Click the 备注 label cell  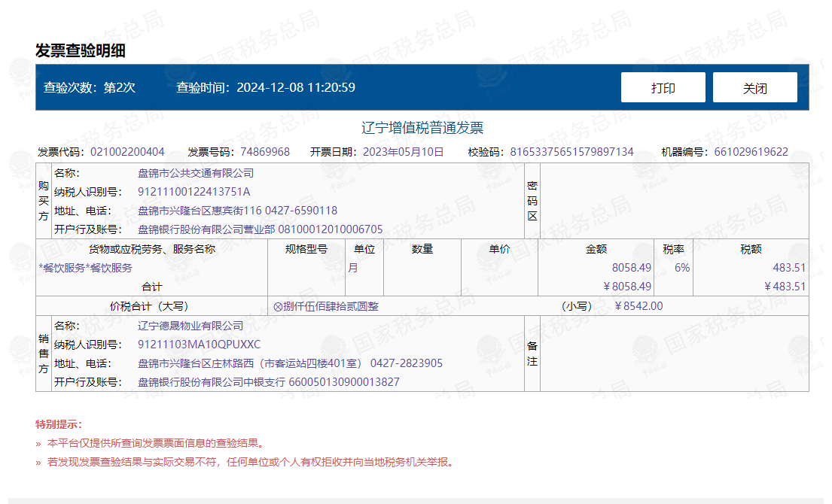point(532,354)
